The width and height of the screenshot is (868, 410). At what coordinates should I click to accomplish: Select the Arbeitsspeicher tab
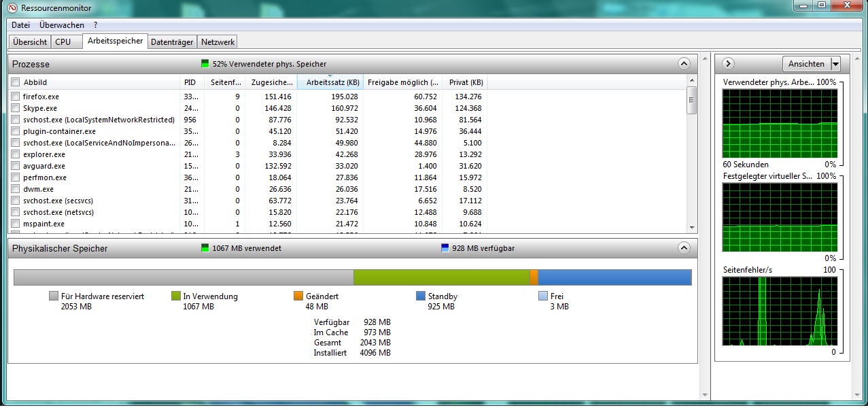coord(116,41)
